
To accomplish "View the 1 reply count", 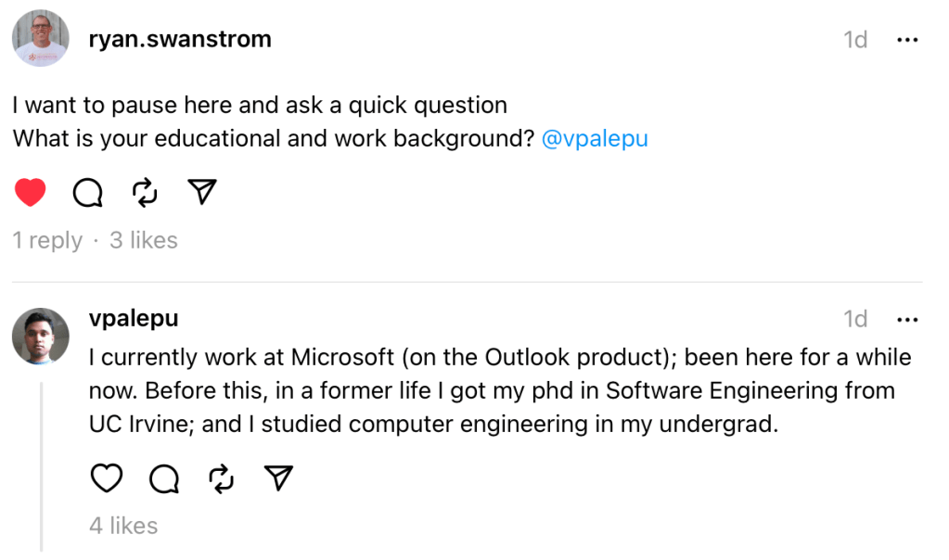I will pos(47,240).
